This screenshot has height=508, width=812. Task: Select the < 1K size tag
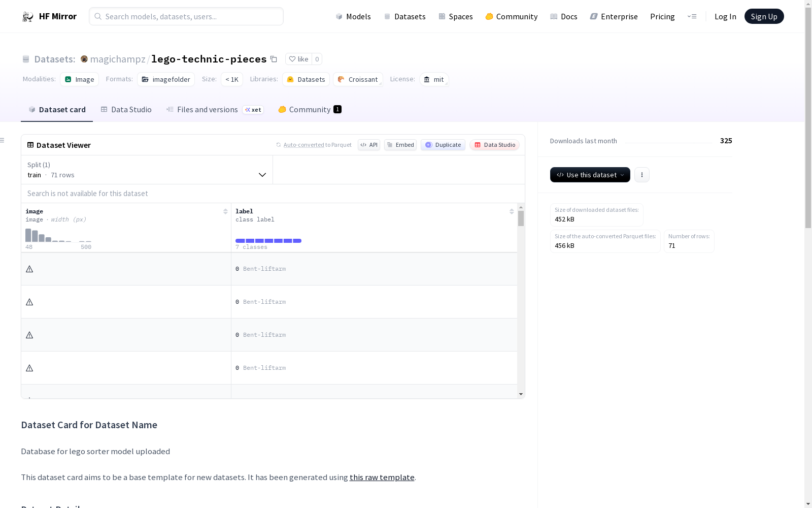coord(232,79)
